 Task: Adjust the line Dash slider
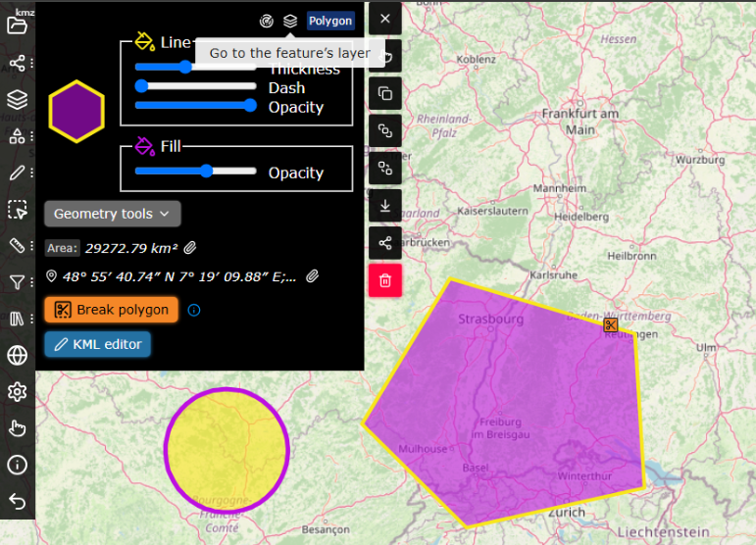[195, 86]
